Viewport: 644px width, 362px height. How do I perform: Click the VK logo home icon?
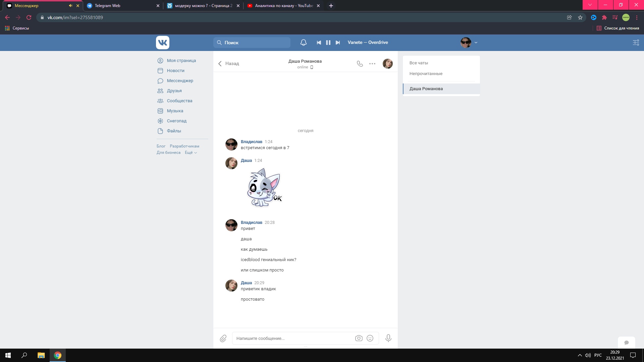(x=163, y=43)
